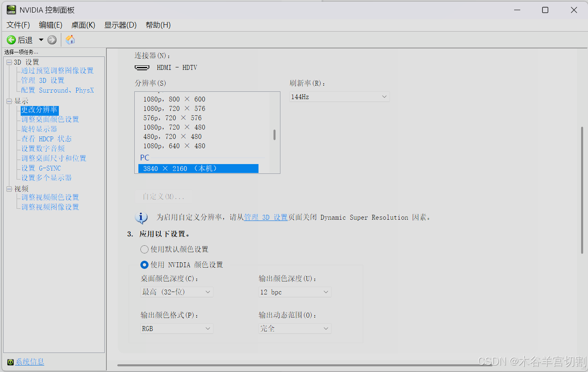588x372 pixels.
Task: Select resolution 1080p, 640 × 480
Action: (174, 146)
